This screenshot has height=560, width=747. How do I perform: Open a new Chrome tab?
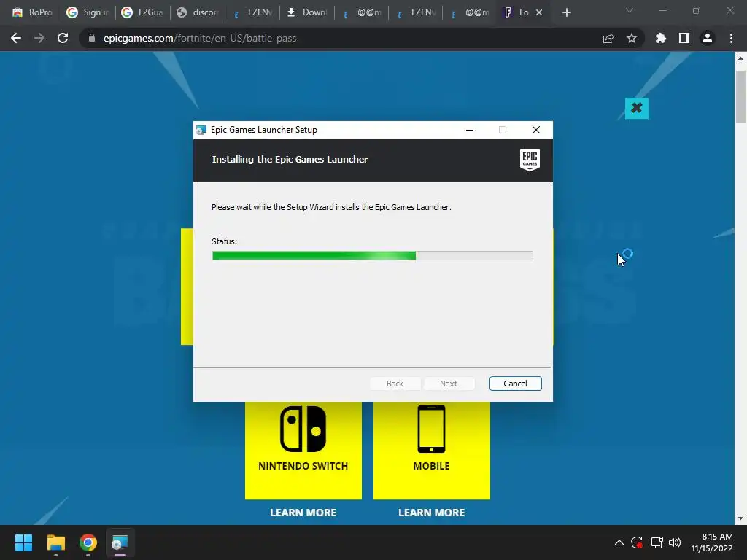point(566,12)
